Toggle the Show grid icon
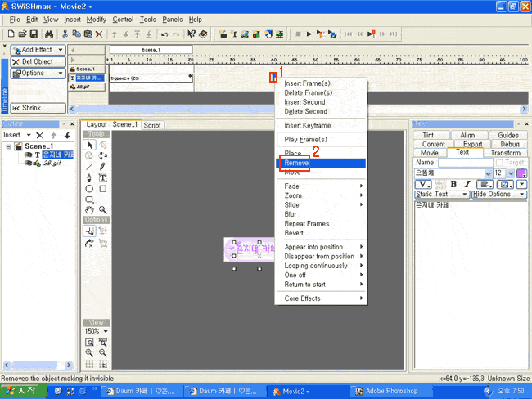The image size is (532, 399). 89,364
